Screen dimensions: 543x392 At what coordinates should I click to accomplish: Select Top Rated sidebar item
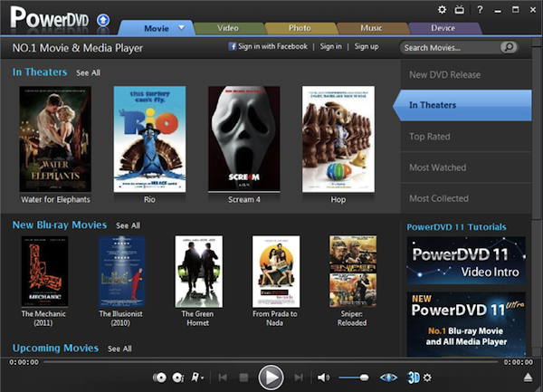(466, 137)
